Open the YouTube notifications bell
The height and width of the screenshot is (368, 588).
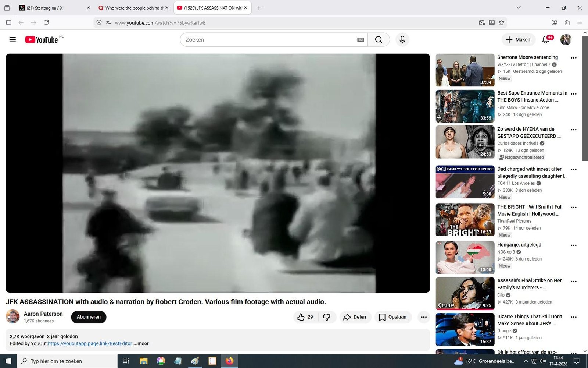coord(546,40)
